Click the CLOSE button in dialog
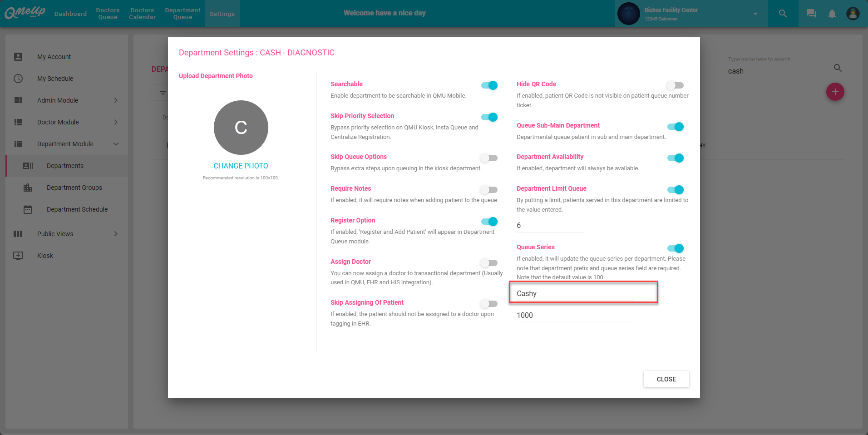This screenshot has height=435, width=868. coord(666,379)
